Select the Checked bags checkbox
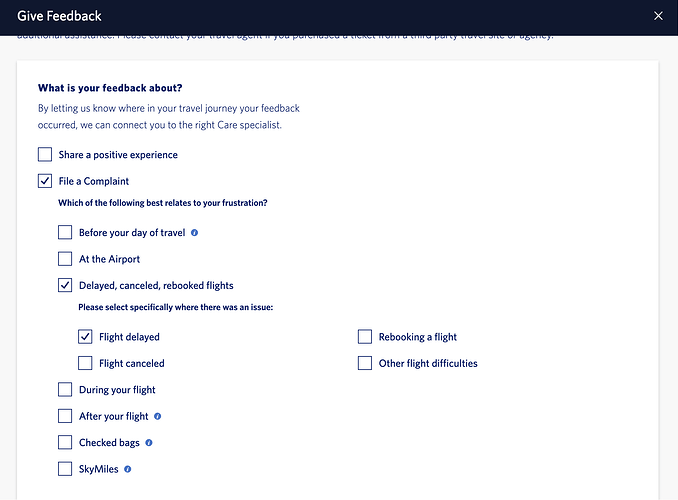678x500 pixels. click(x=65, y=442)
